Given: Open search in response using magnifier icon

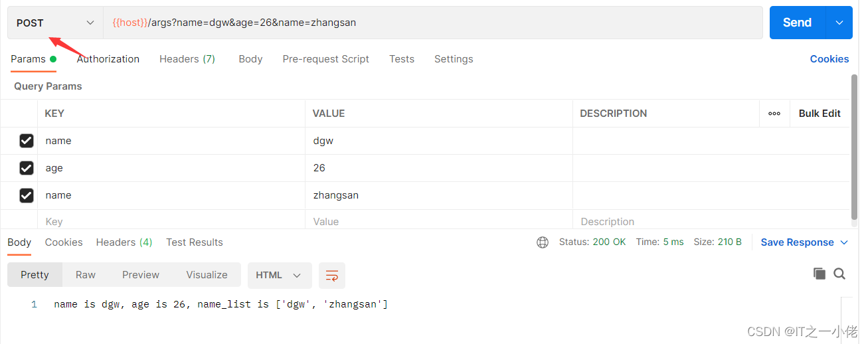Looking at the screenshot, I should (x=839, y=274).
